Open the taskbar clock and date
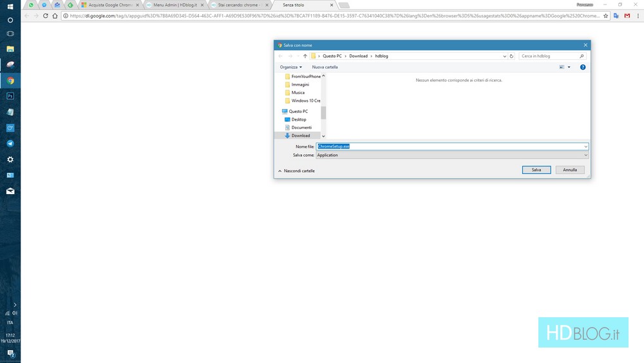The image size is (644, 363). (10, 338)
